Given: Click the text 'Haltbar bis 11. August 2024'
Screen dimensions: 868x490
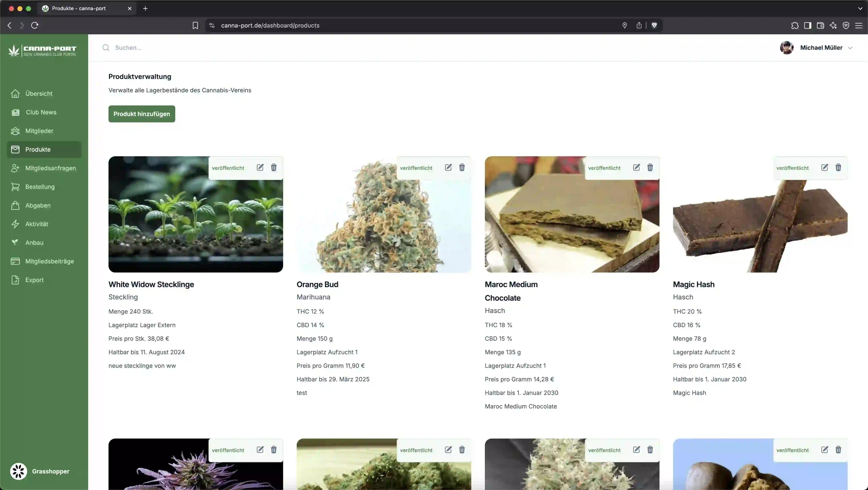Looking at the screenshot, I should pos(146,352).
